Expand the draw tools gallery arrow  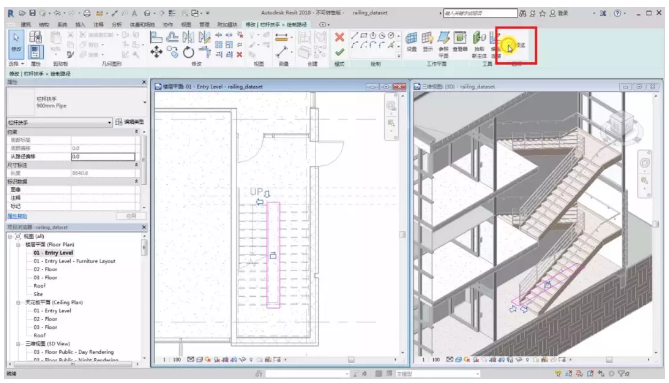[x=398, y=55]
